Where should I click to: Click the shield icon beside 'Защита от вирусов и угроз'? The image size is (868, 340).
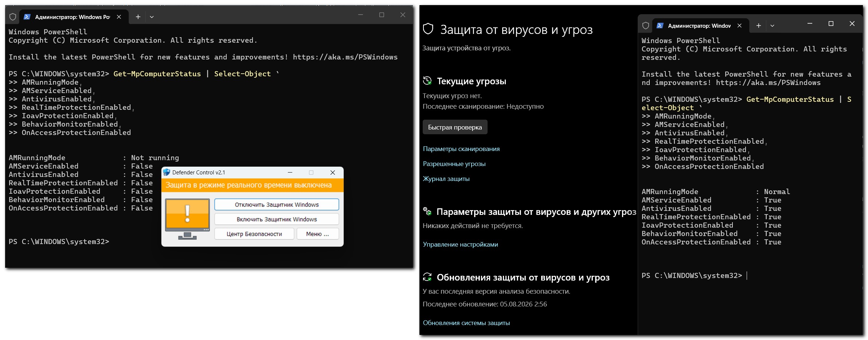[x=428, y=29]
